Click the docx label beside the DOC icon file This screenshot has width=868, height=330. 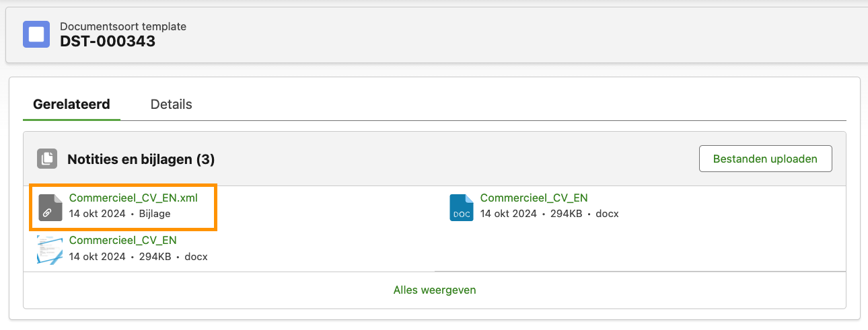(607, 214)
